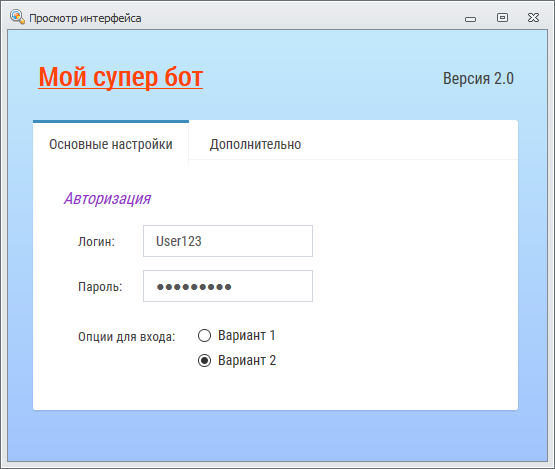Viewport: 555px width, 469px height.
Task: Focus the Пароль password field
Action: pos(228,286)
